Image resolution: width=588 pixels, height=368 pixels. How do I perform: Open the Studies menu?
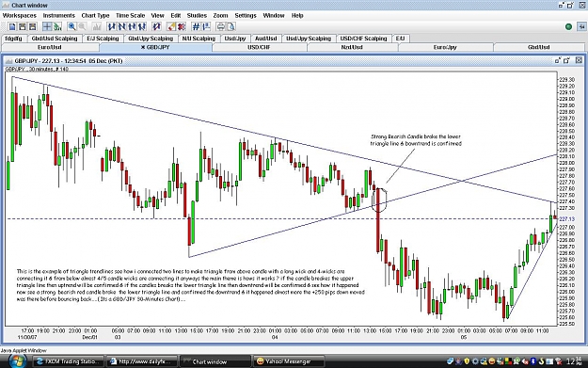[197, 15]
